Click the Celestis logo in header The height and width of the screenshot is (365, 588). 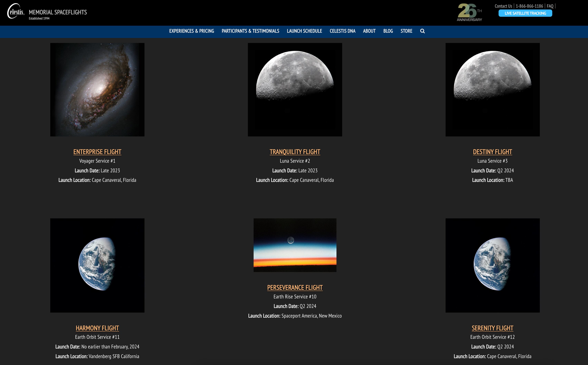coord(16,11)
